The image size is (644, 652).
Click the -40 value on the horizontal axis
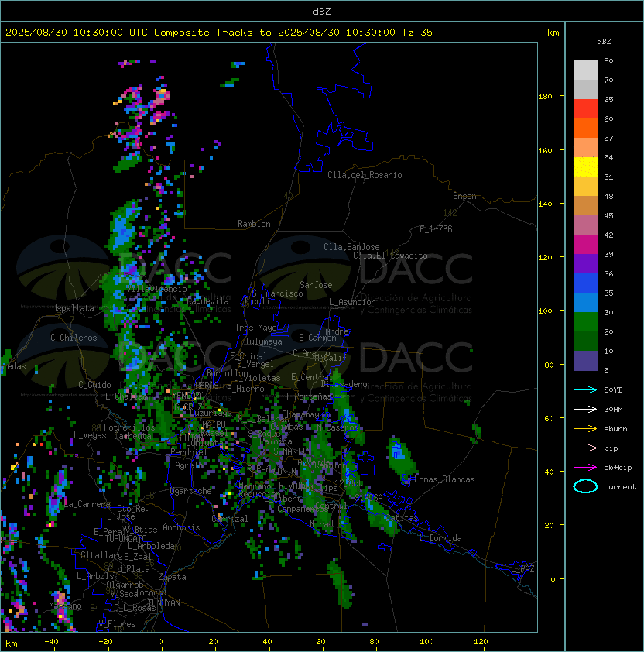(51, 642)
